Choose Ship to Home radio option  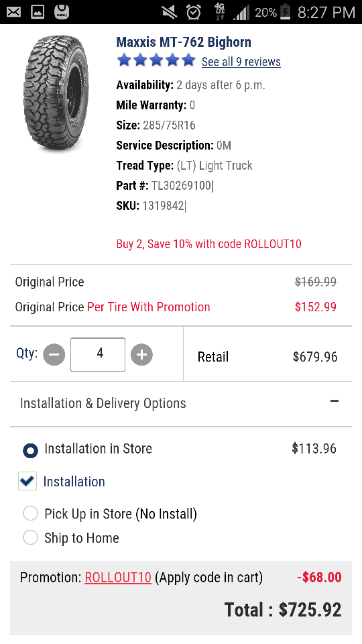coord(30,537)
